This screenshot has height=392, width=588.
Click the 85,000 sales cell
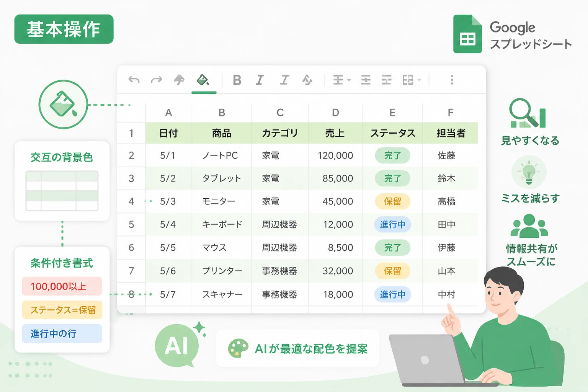[335, 178]
